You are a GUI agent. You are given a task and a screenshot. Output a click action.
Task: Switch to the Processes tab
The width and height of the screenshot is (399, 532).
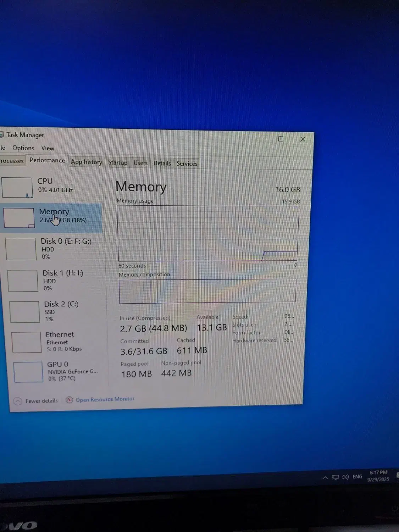pyautogui.click(x=12, y=161)
